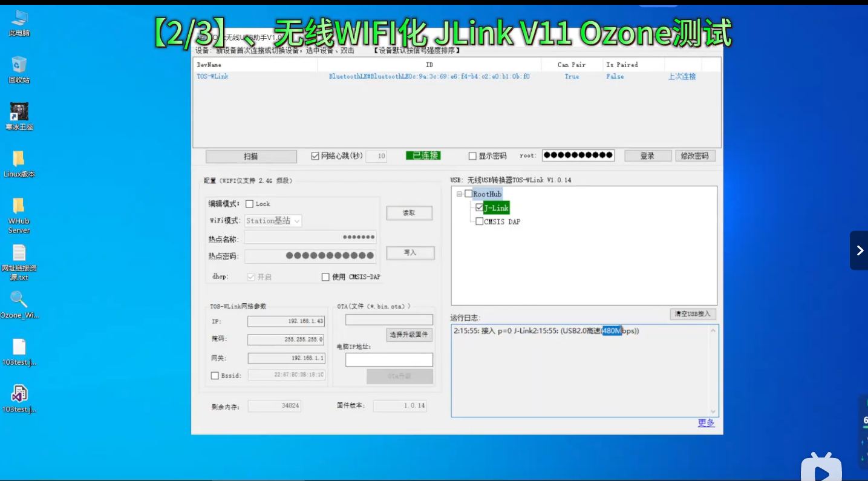
Task: Click the greyed OTA升级 button
Action: [x=400, y=376]
